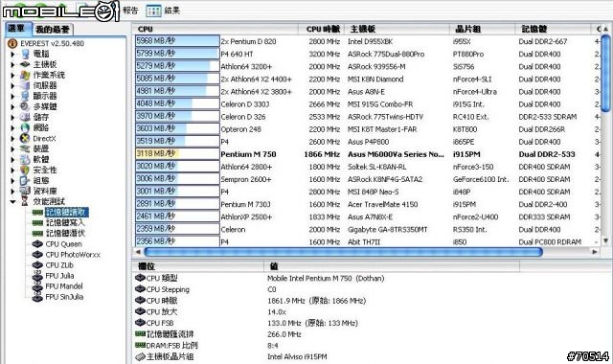Sort by the 記憶體 column header
This screenshot has height=364, width=613.
(x=554, y=29)
